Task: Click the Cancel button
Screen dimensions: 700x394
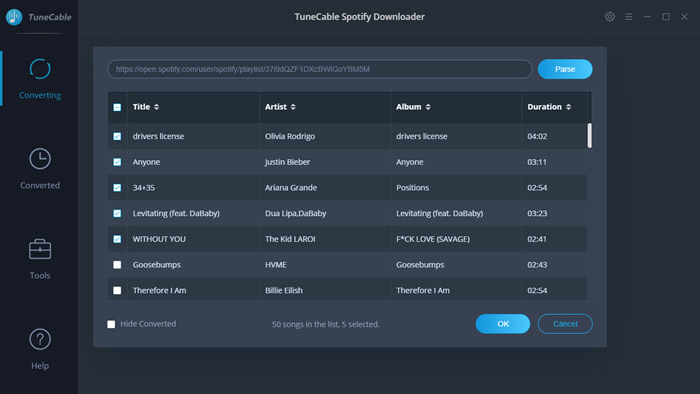Action: (x=565, y=324)
